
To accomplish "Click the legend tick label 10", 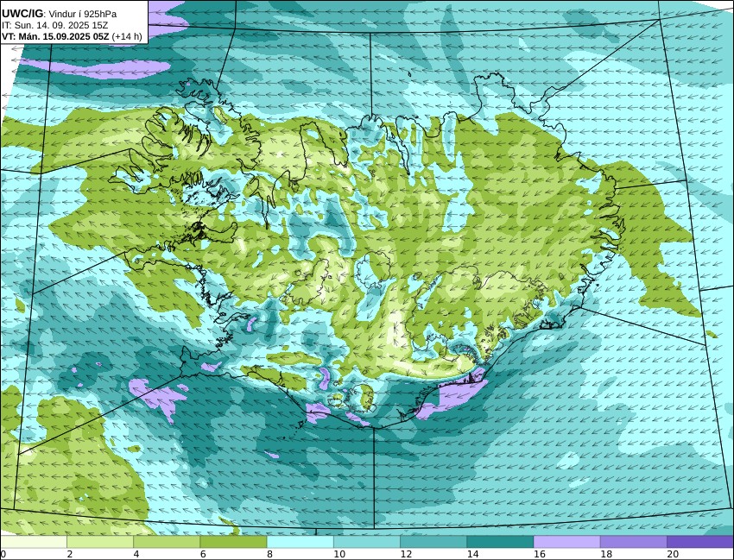I will click(339, 554).
